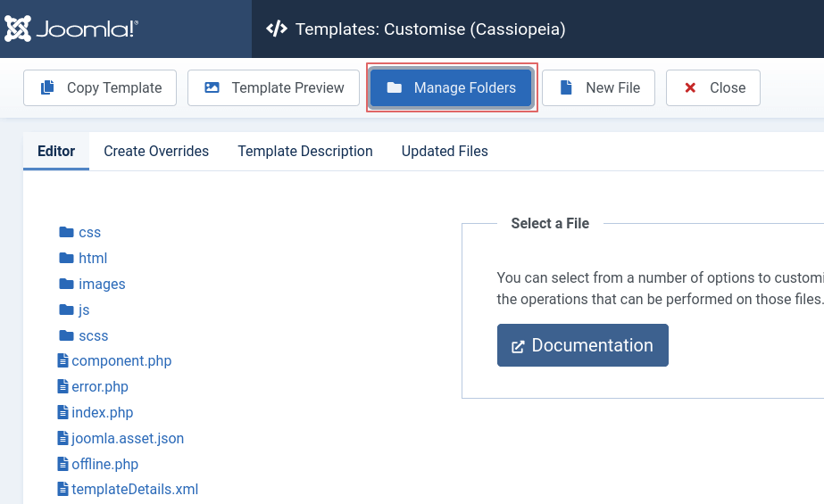This screenshot has width=824, height=504.
Task: Click the html folder icon
Action: [66, 258]
